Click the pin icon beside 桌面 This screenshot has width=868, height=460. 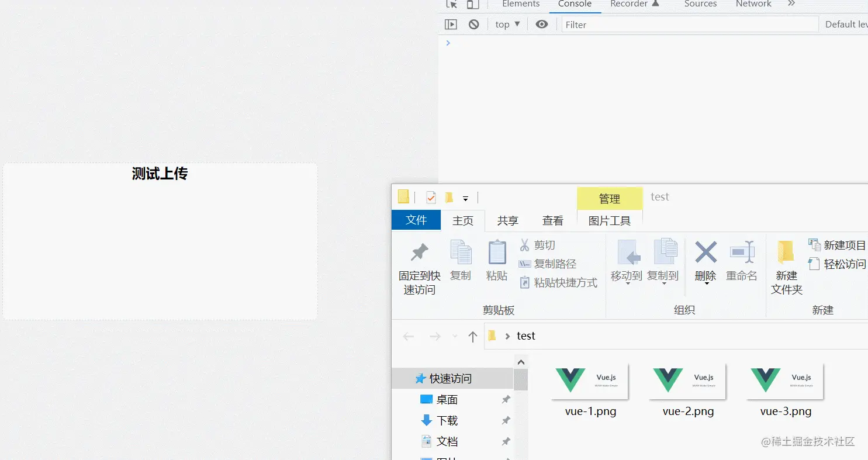click(506, 399)
